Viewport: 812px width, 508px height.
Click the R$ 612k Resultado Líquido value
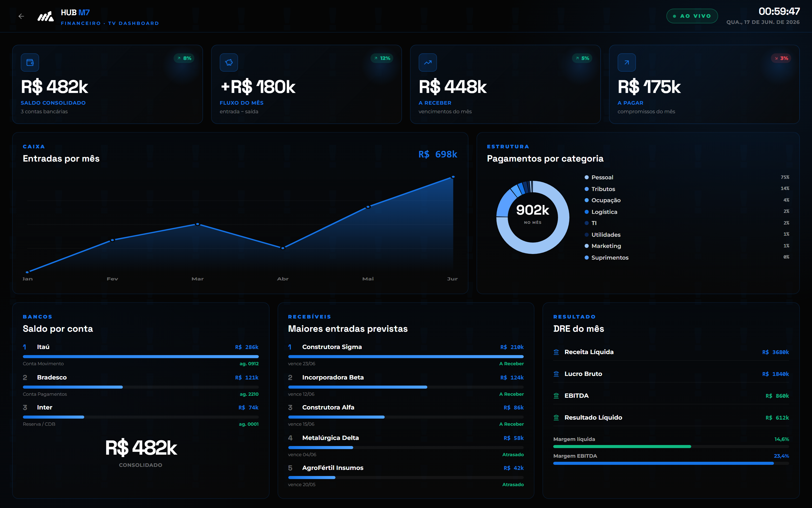[777, 418]
